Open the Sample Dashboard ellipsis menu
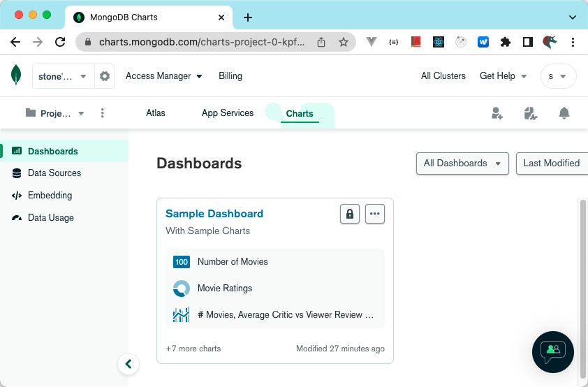This screenshot has height=387, width=588. pos(375,214)
